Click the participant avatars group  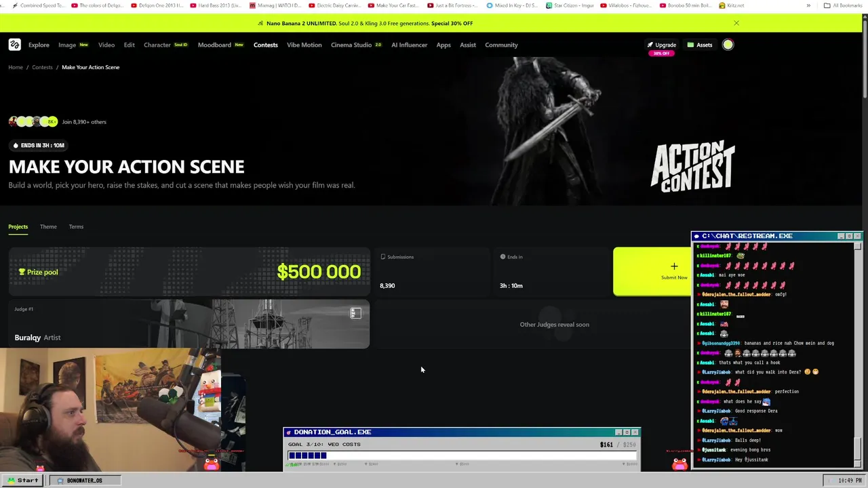[33, 121]
